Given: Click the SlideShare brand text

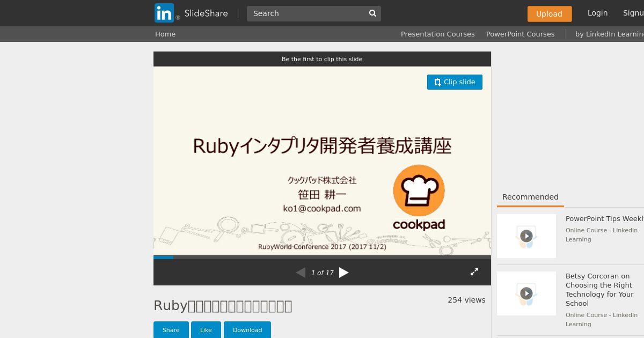Looking at the screenshot, I should [206, 13].
